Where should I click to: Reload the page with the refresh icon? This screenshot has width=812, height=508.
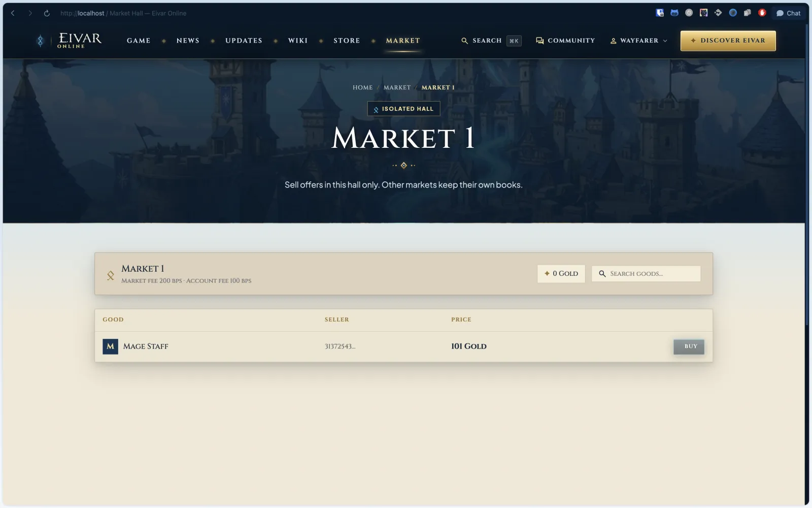pyautogui.click(x=47, y=13)
